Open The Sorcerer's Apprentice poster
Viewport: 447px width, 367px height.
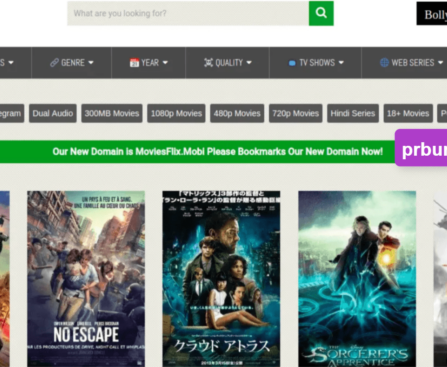357,279
